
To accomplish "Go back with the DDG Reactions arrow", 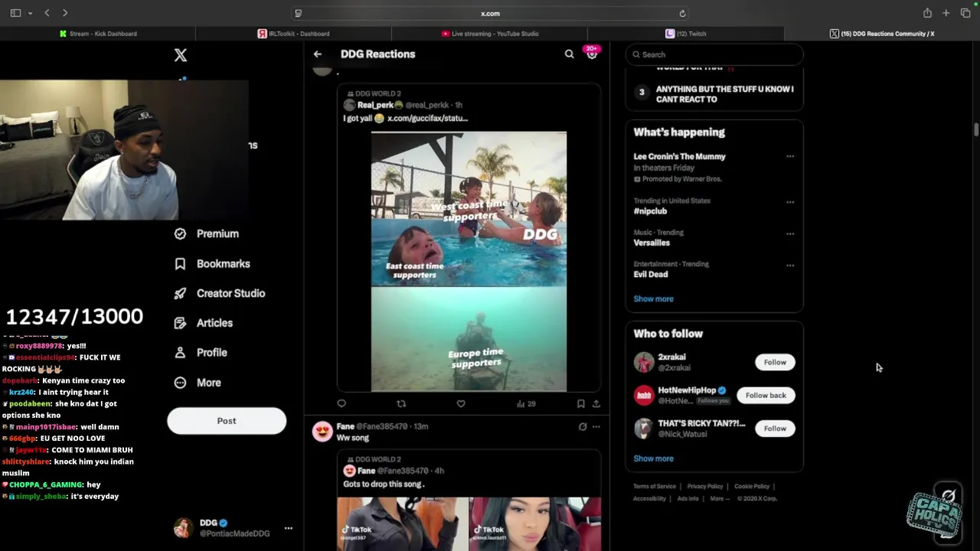I will [318, 54].
